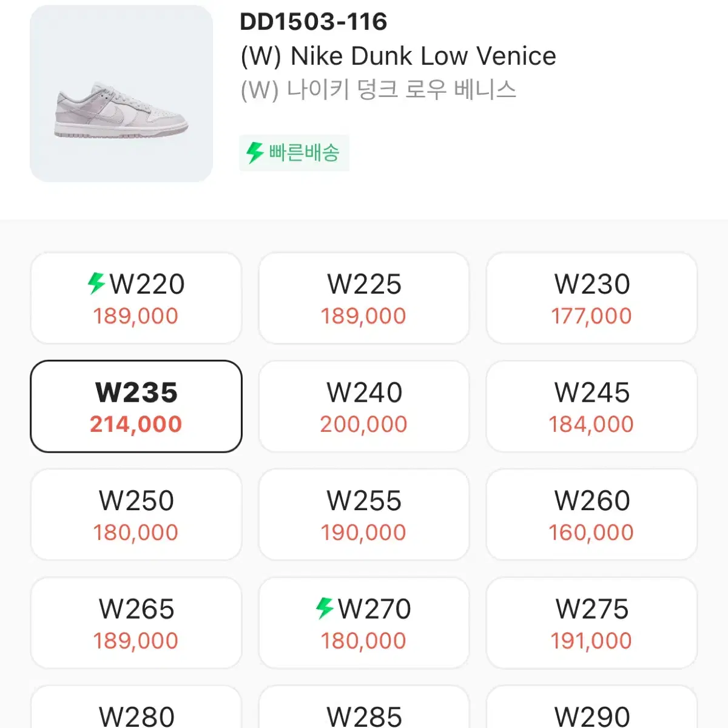The width and height of the screenshot is (728, 728).
Task: Click the lightning icon on W220
Action: pyautogui.click(x=96, y=283)
